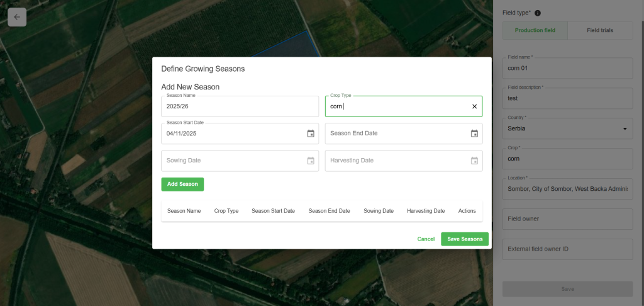Click the Field description input
The image size is (644, 306).
click(567, 98)
